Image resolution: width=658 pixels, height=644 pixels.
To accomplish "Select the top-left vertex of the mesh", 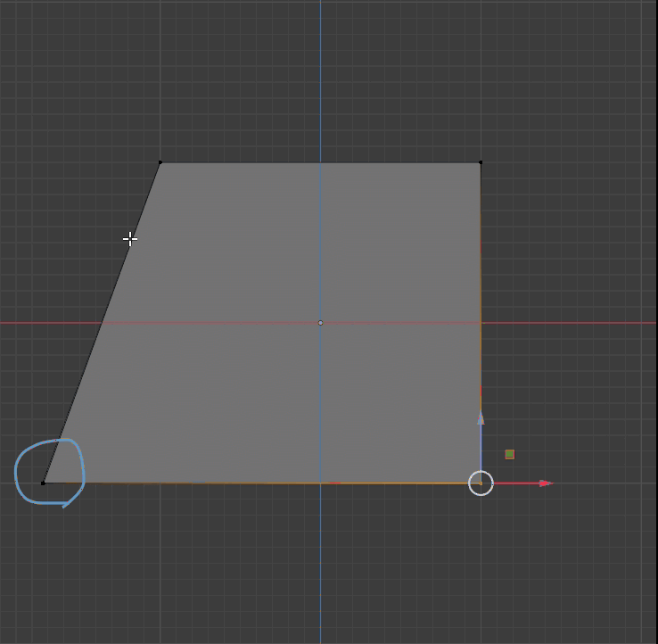I will click(x=160, y=162).
